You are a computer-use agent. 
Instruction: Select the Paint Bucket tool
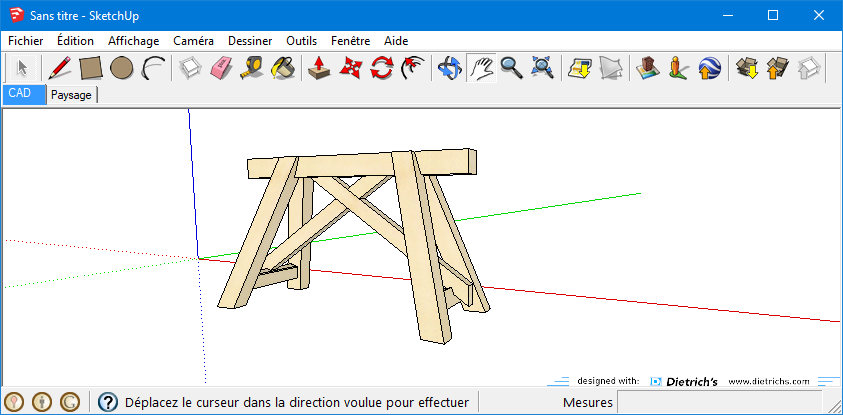(x=283, y=68)
